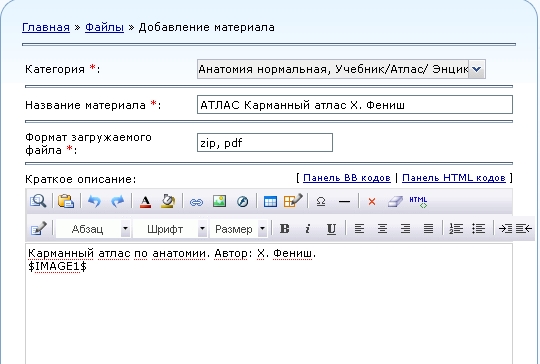Align text left
Image resolution: width=540 pixels, height=364 pixels.
click(359, 229)
